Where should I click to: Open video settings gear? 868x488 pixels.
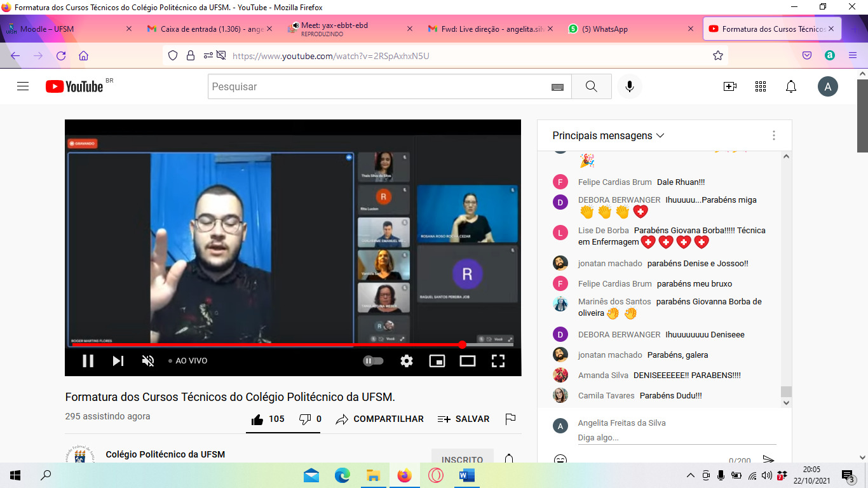407,361
